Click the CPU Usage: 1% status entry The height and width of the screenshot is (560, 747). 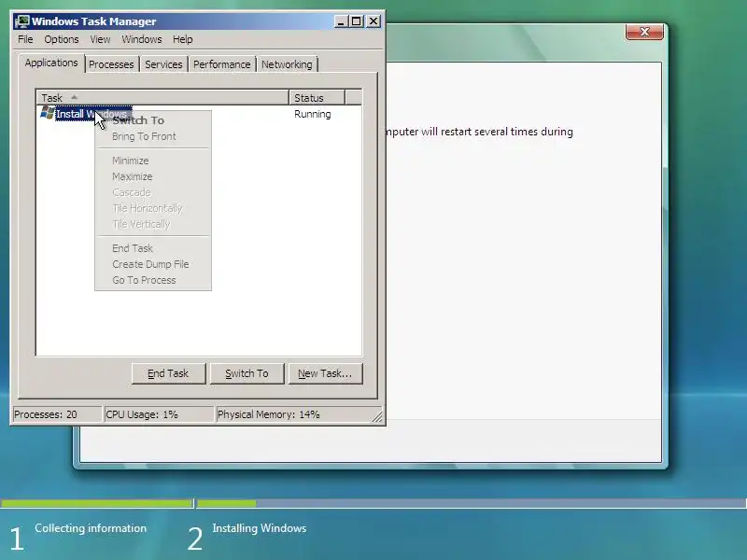click(x=159, y=414)
